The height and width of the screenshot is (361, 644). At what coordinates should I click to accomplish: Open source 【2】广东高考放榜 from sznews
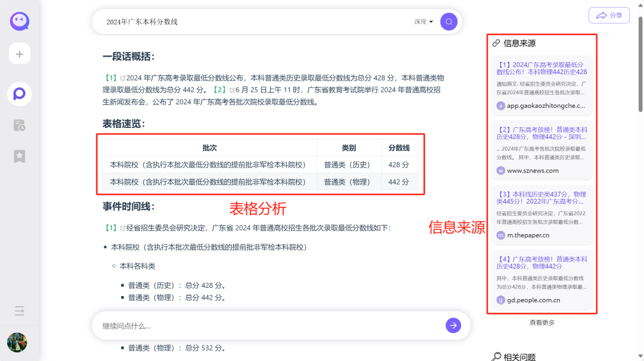click(x=541, y=133)
